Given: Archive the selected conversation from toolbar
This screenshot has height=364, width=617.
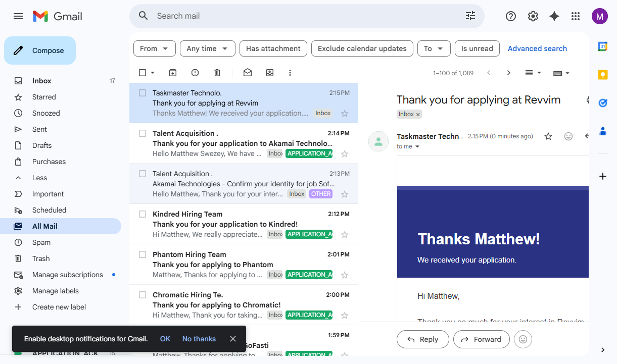Looking at the screenshot, I should click(173, 73).
